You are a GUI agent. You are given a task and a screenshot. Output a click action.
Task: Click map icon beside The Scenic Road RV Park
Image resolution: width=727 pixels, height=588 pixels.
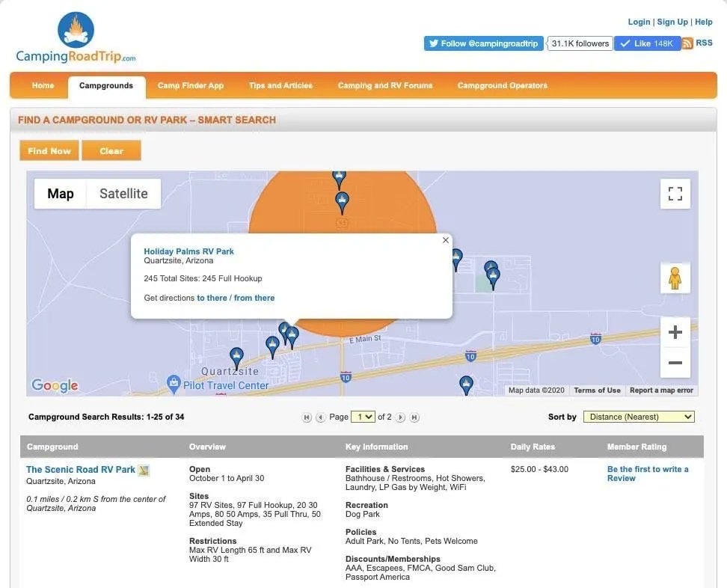[x=144, y=471]
